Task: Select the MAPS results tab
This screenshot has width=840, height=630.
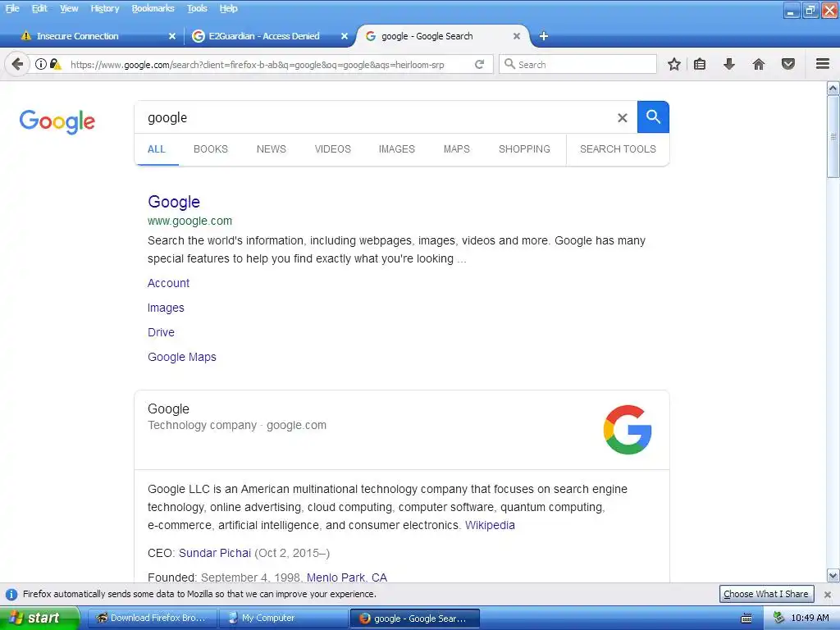Action: pos(456,149)
